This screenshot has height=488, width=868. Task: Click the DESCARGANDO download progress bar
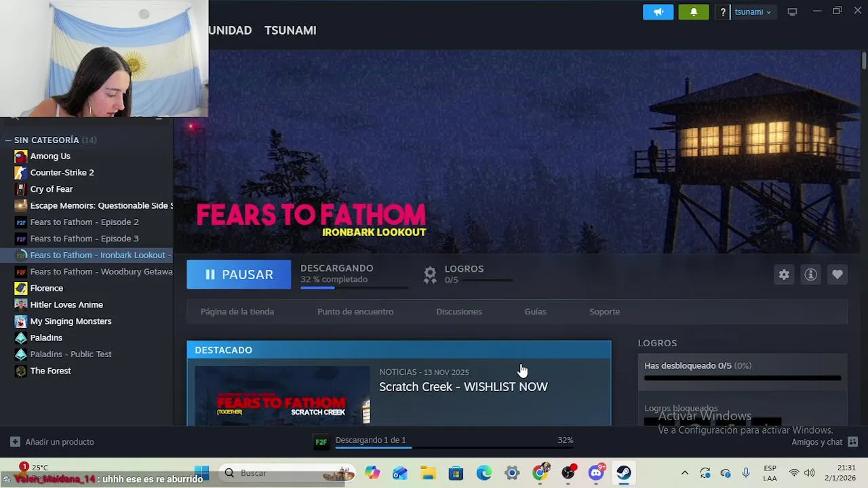(x=354, y=288)
